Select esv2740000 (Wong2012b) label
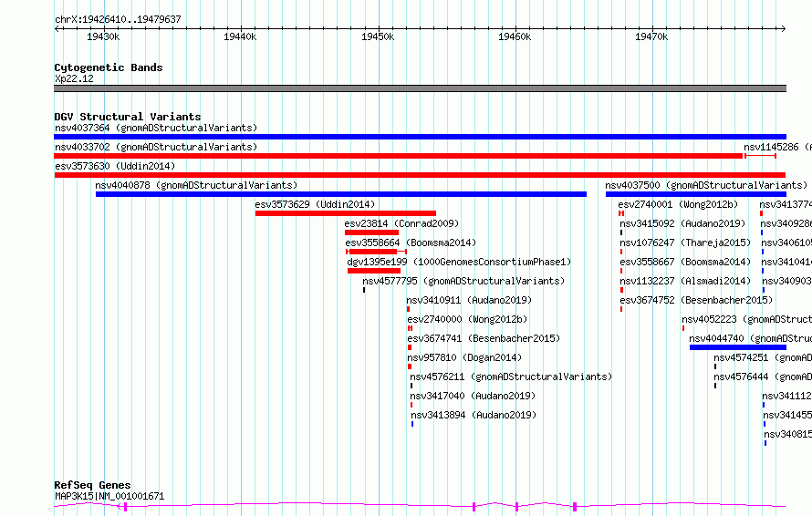The image size is (812, 516). pyautogui.click(x=468, y=319)
